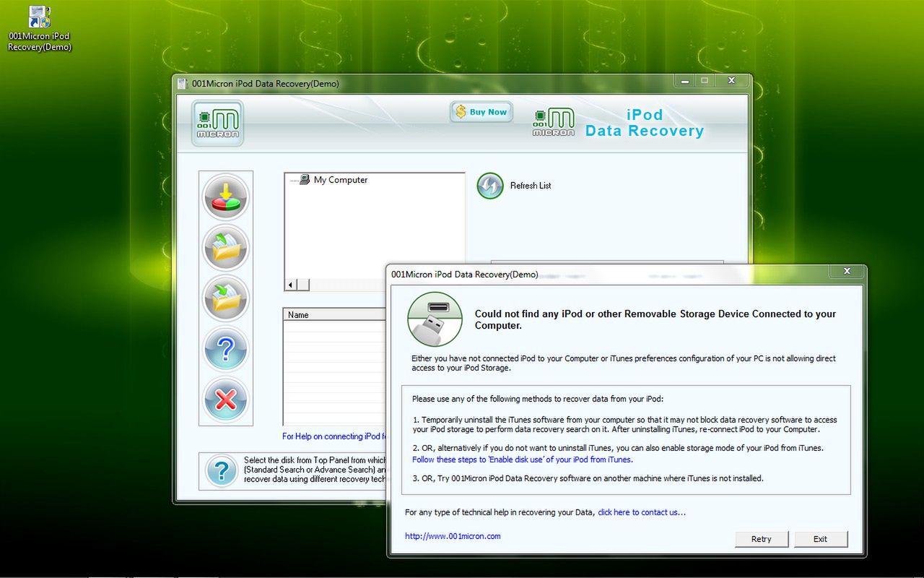Click the main window title bar app icon
924x578 pixels.
tap(183, 84)
